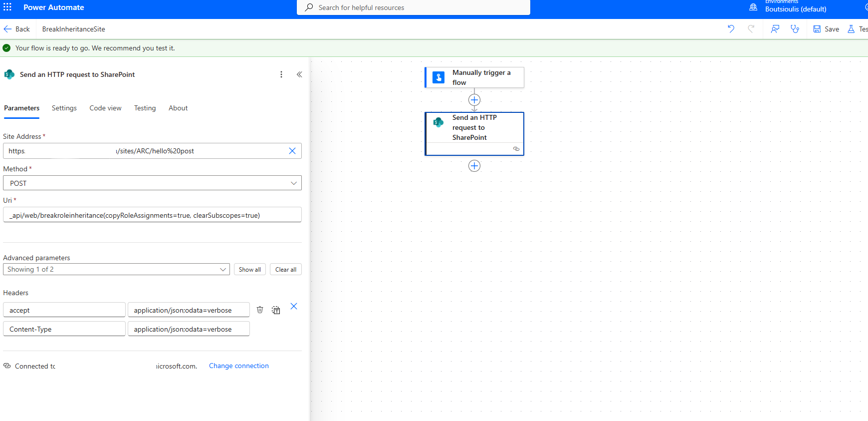Click the Show all button
The image size is (868, 421).
click(x=249, y=269)
